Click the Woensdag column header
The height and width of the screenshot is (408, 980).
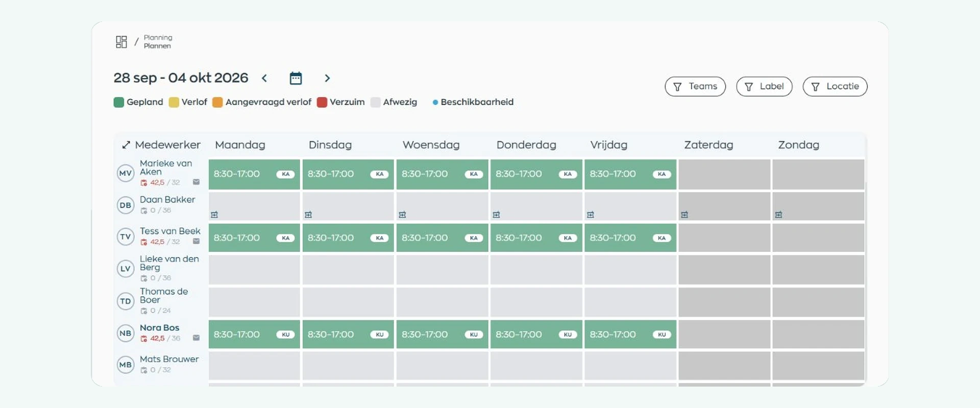pyautogui.click(x=431, y=145)
